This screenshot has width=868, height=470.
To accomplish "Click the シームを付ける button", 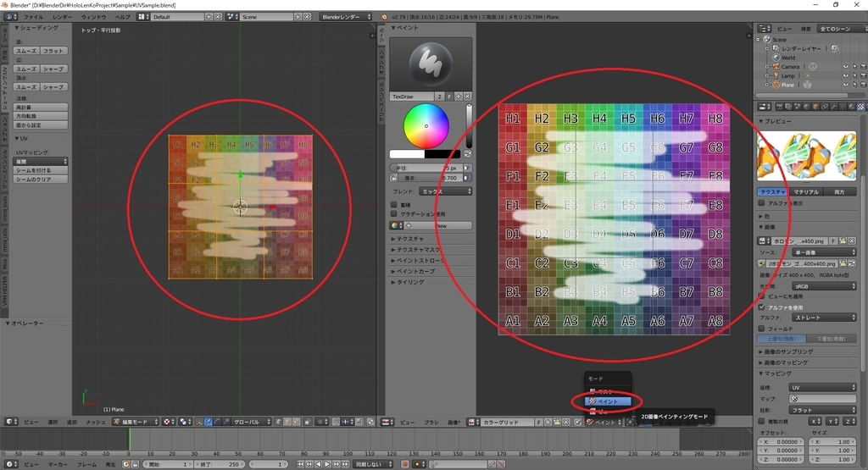I will pyautogui.click(x=41, y=170).
